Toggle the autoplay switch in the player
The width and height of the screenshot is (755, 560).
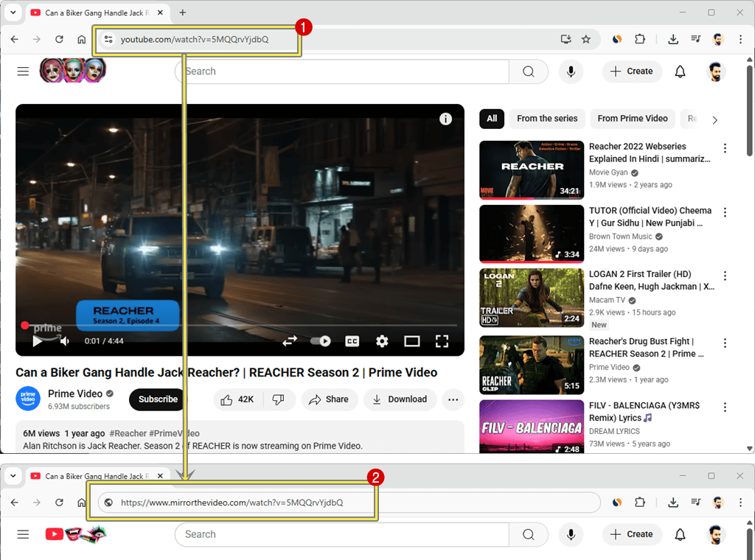click(320, 341)
